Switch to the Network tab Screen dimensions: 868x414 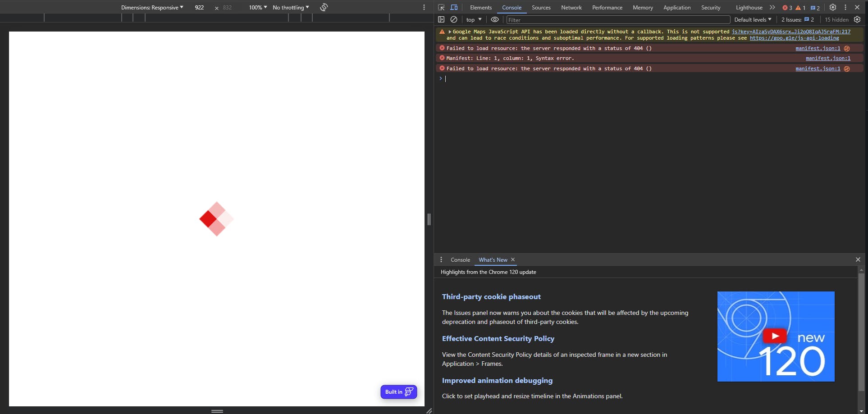point(571,7)
